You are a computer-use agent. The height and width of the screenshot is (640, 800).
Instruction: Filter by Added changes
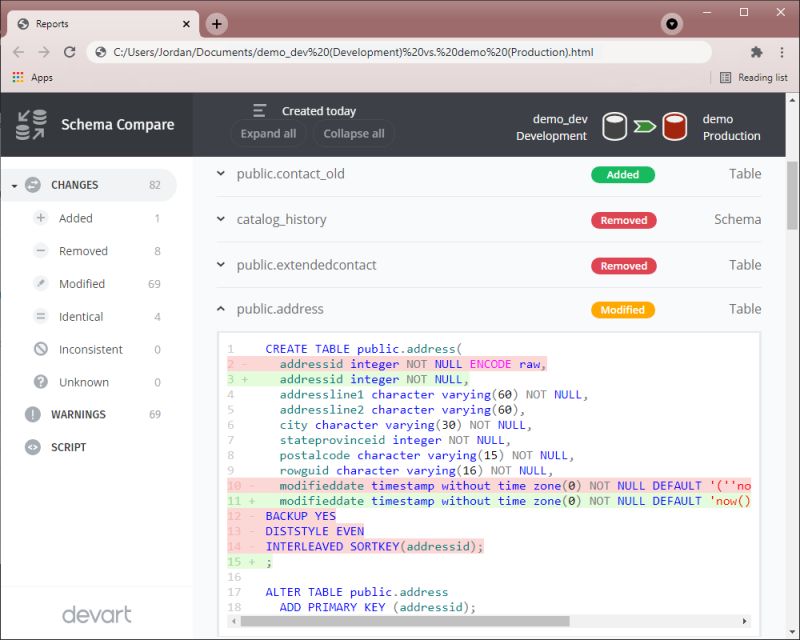[97, 218]
